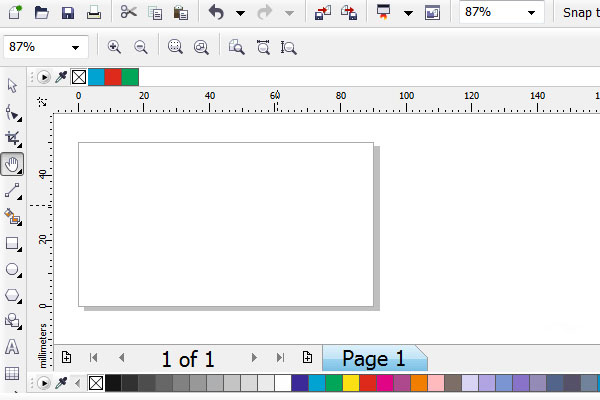This screenshot has width=600, height=400.
Task: Pick the cyan swatch in document palette
Action: click(96, 77)
